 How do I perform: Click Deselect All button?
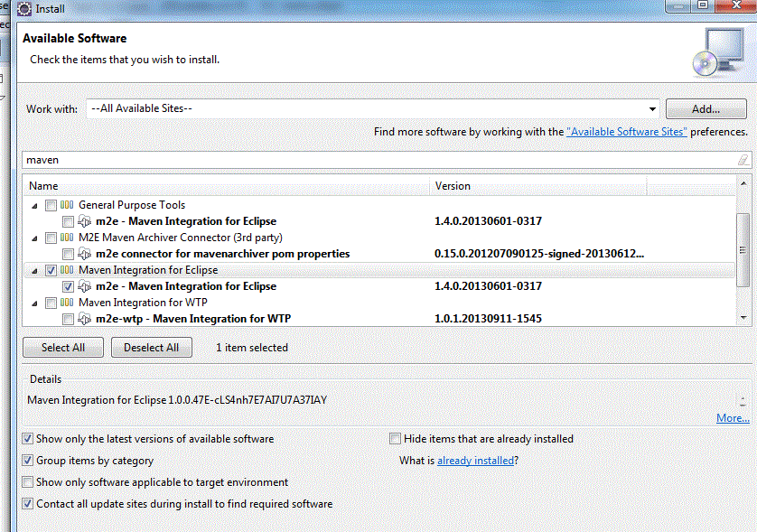tap(151, 348)
